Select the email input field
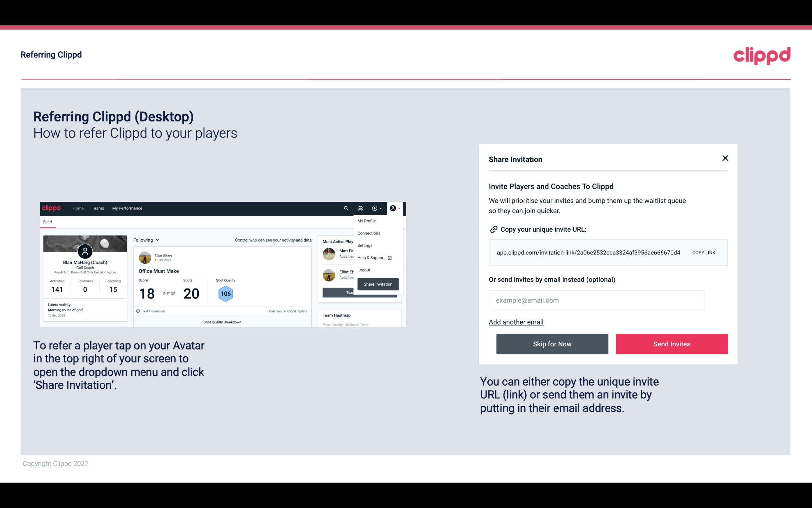 [596, 300]
